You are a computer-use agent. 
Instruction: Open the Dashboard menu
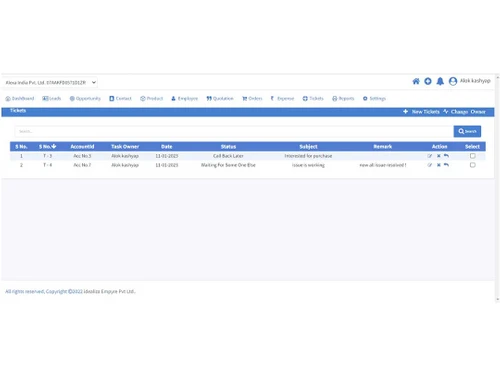20,98
